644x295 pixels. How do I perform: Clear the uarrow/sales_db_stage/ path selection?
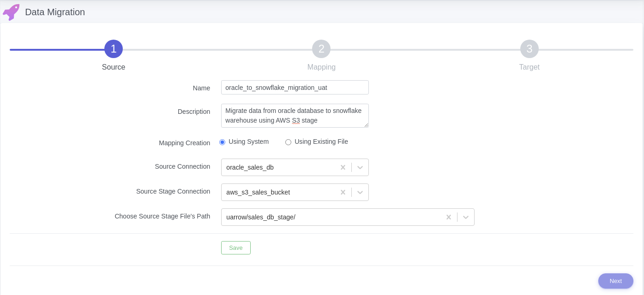[449, 217]
